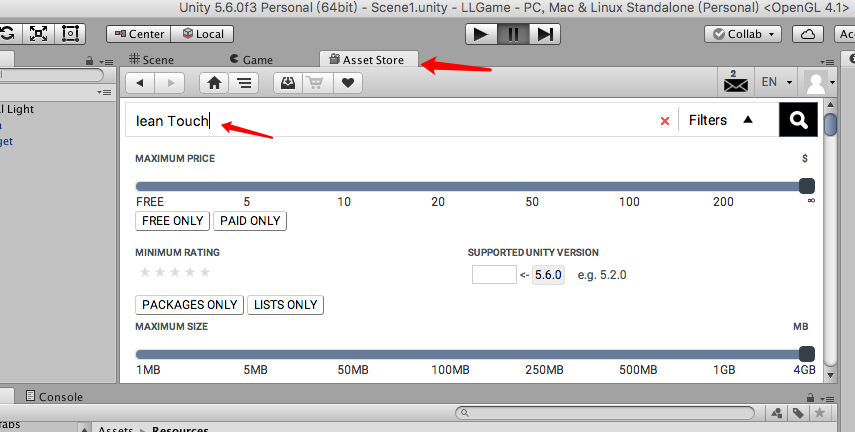
Task: Toggle the bottom panel lock icon
Action: (x=810, y=398)
